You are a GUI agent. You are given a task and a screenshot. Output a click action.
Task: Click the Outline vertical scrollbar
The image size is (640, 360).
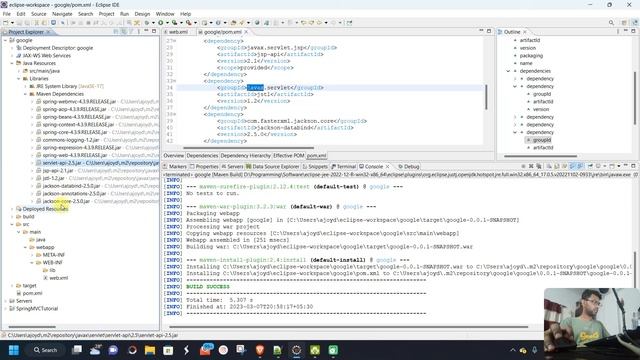634,98
